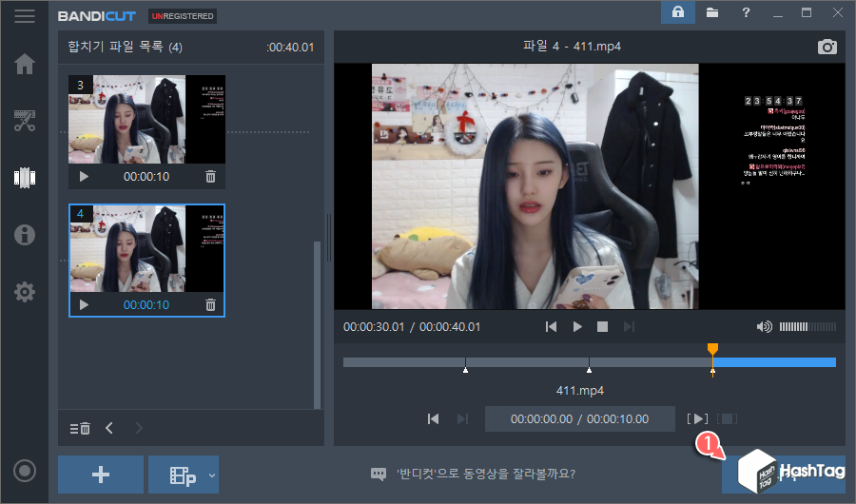Click the blue file 4 timeline segment
The height and width of the screenshot is (504, 856).
[774, 362]
